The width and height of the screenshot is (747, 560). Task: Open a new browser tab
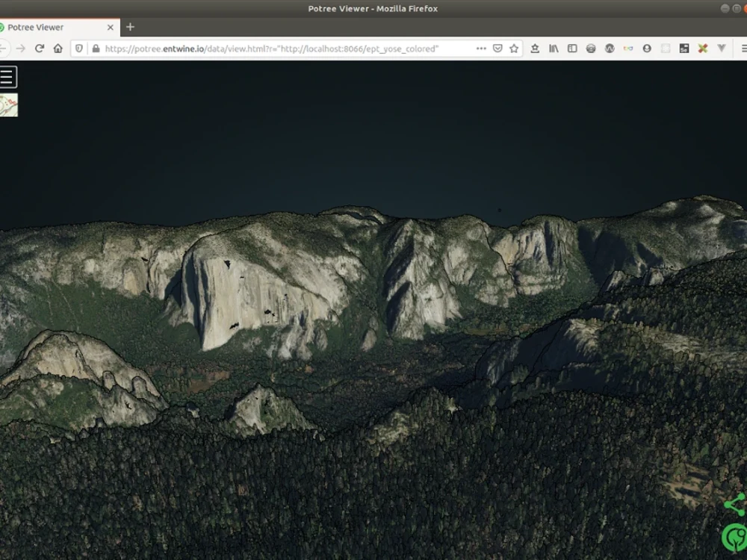[x=130, y=27]
